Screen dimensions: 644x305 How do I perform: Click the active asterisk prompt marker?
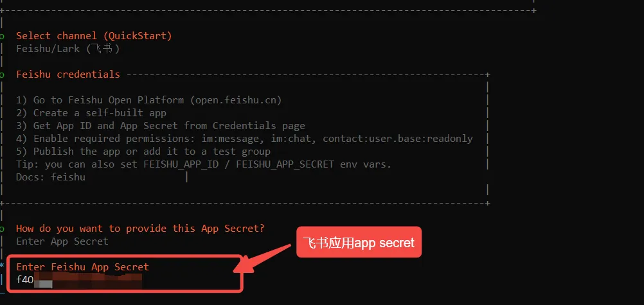point(2,266)
